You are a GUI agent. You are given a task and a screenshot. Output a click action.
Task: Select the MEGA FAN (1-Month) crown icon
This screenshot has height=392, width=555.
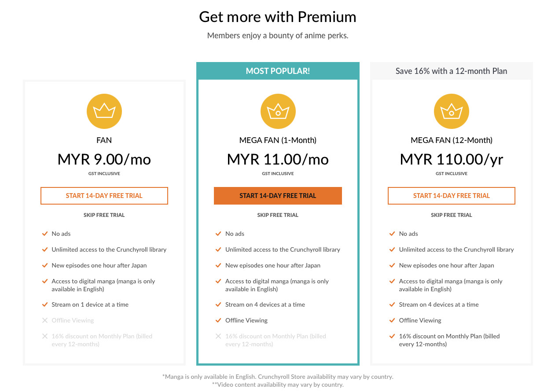[278, 111]
